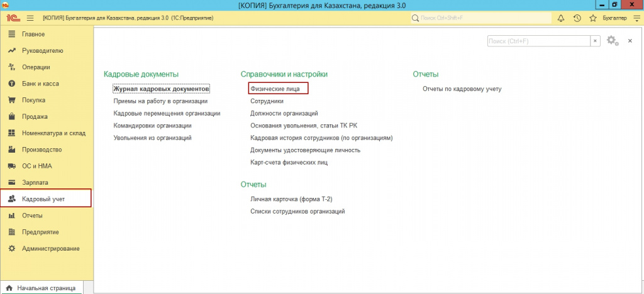The width and height of the screenshot is (644, 294).
Task: Open Списки сотрудников организаций report
Action: pyautogui.click(x=297, y=212)
